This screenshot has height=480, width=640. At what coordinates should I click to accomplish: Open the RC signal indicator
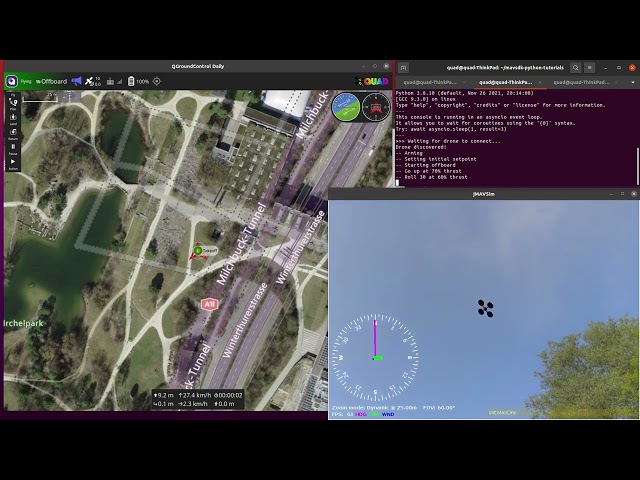click(x=114, y=82)
